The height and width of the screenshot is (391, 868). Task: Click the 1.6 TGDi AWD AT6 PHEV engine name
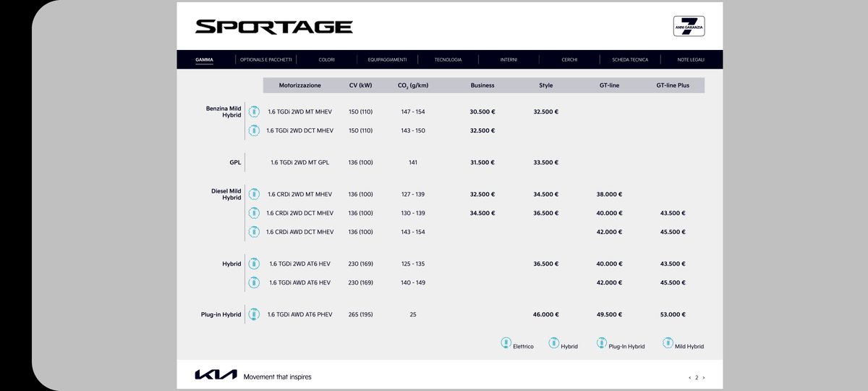[x=299, y=314]
